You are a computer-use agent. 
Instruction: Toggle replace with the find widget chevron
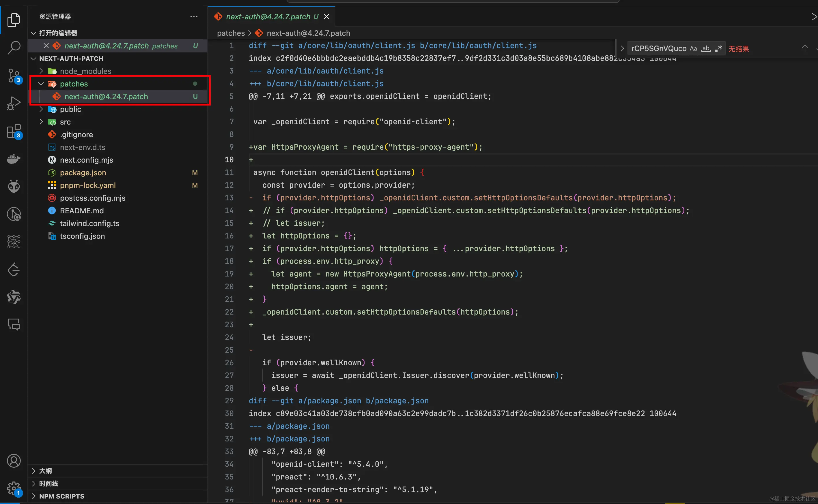click(x=622, y=49)
